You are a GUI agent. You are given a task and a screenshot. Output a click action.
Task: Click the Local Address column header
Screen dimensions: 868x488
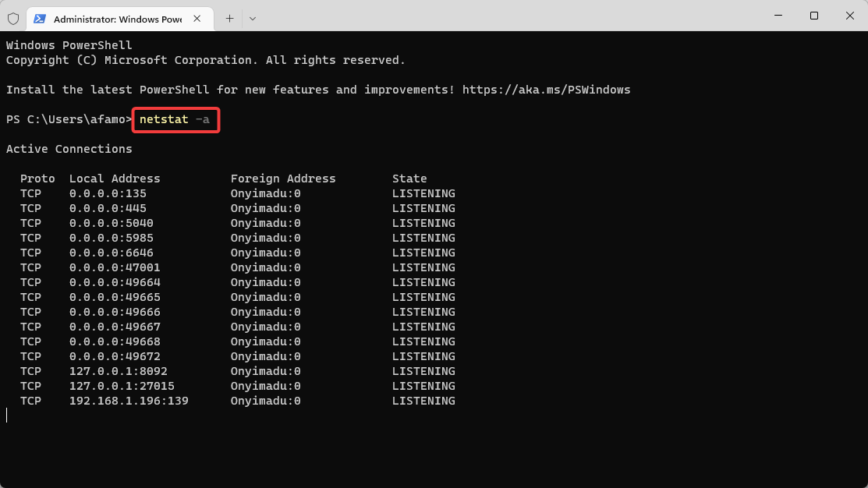point(115,179)
